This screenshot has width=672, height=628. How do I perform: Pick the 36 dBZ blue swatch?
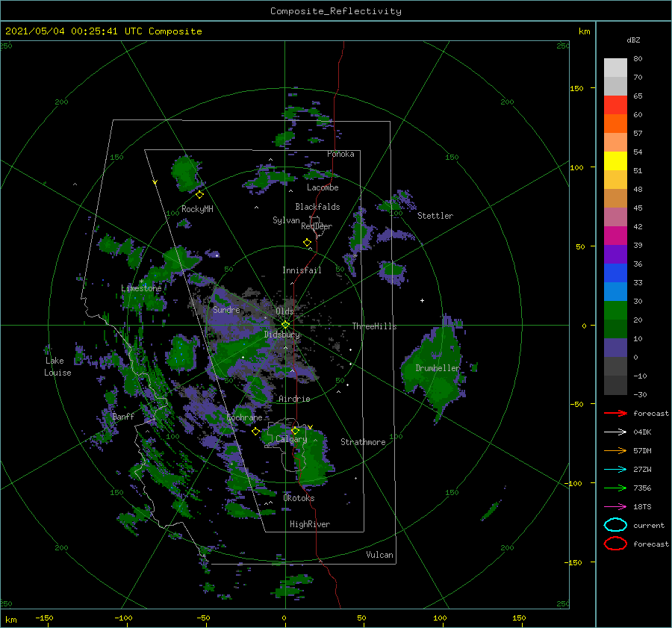(615, 273)
